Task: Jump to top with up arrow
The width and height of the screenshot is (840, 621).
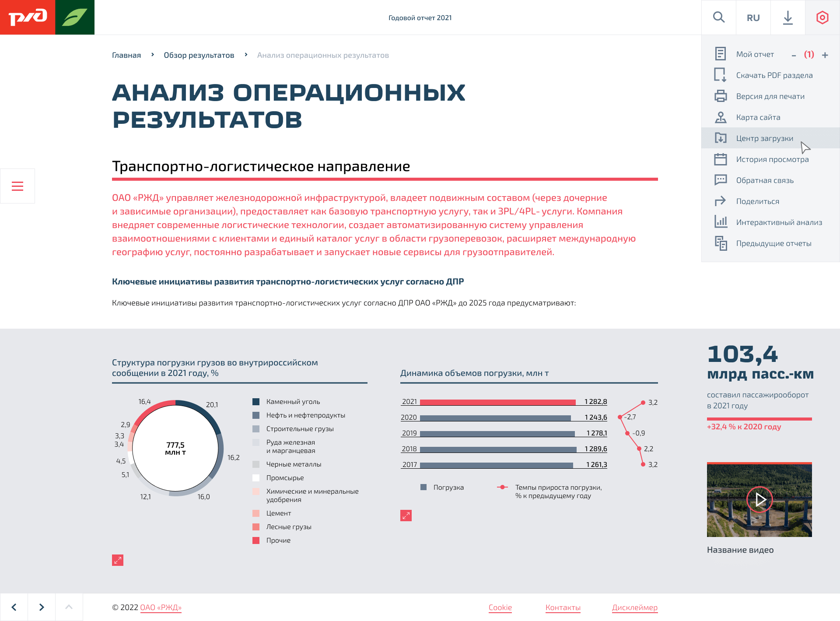Action: tap(69, 607)
